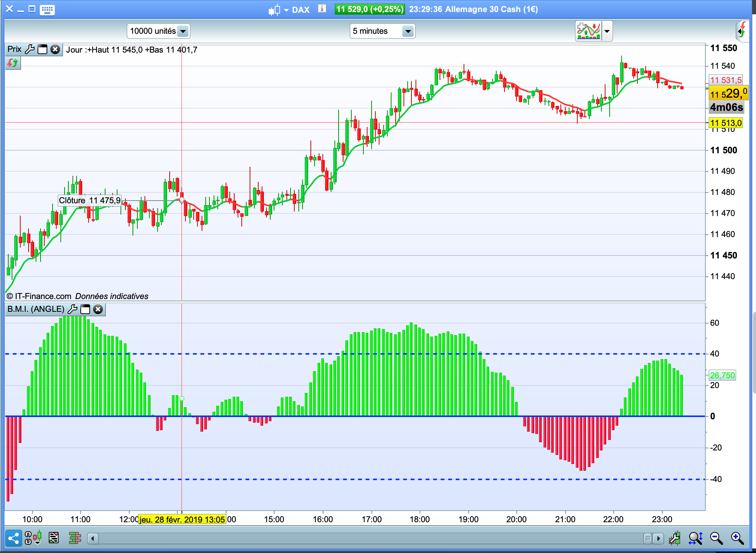Screen dimensions: 756x553
Task: Open the linked candlestick chart tool
Action: 33,538
